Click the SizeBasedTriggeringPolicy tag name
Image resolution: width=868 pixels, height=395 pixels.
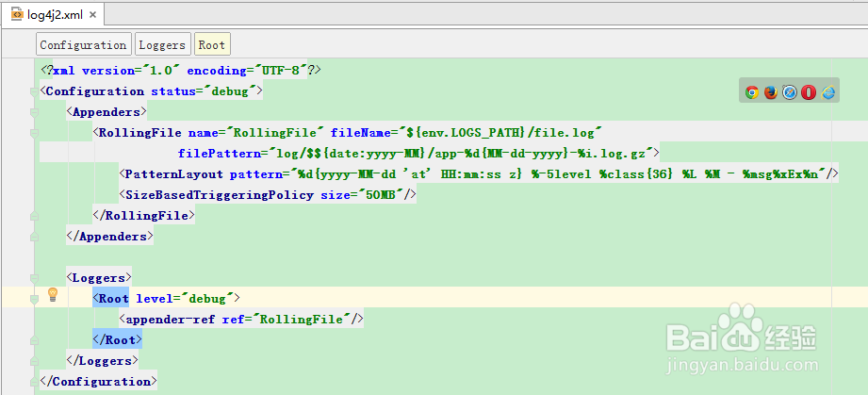(220, 195)
